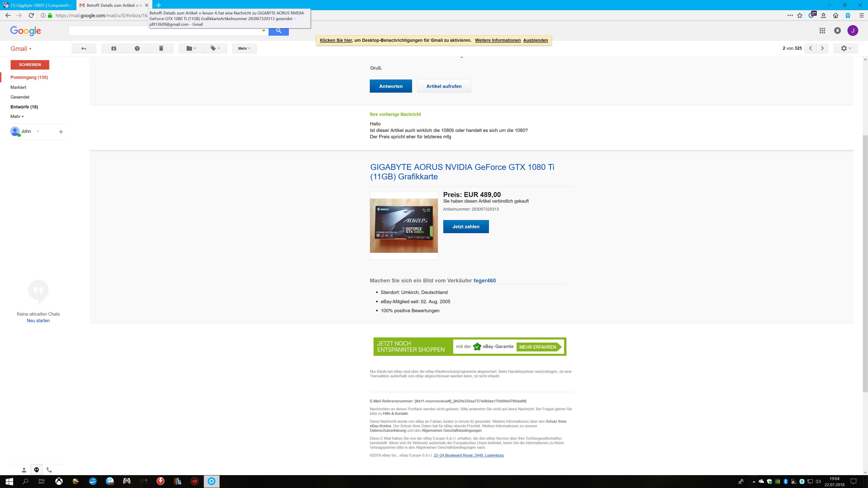868x488 pixels.
Task: Close the Gmail Betreff tab
Action: tap(146, 5)
